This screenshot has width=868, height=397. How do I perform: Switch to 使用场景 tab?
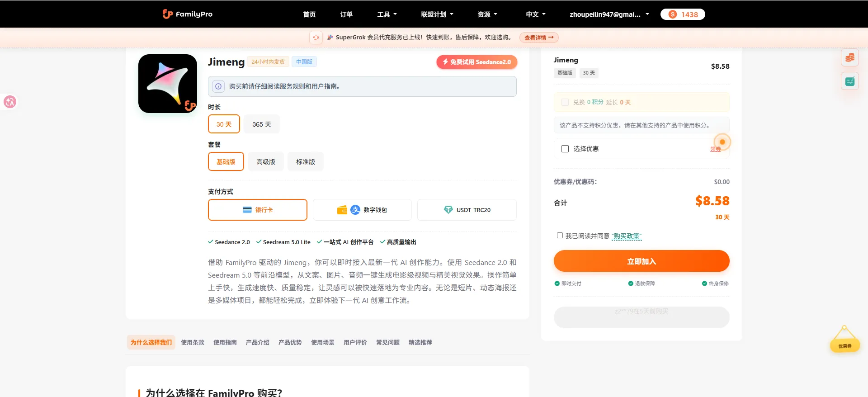tap(323, 342)
